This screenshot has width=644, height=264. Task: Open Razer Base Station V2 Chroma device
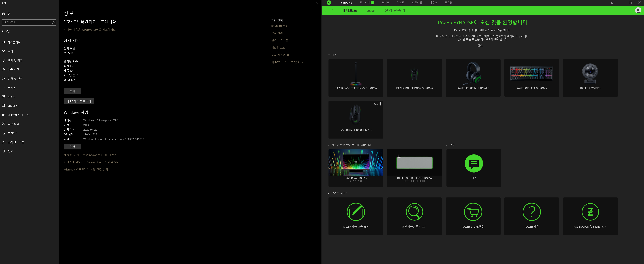[x=356, y=78]
